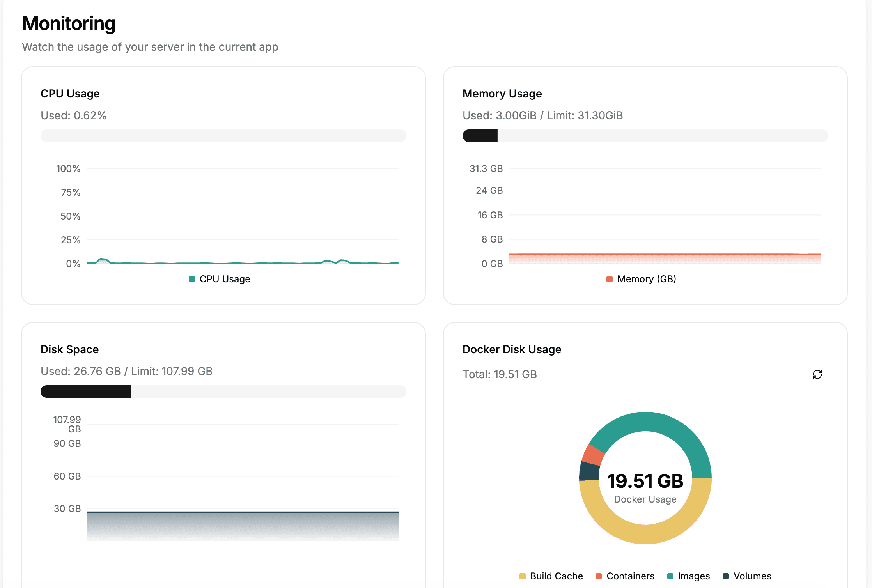Screen dimensions: 872x588
Task: Click the Monitoring page heading
Action: tap(69, 23)
